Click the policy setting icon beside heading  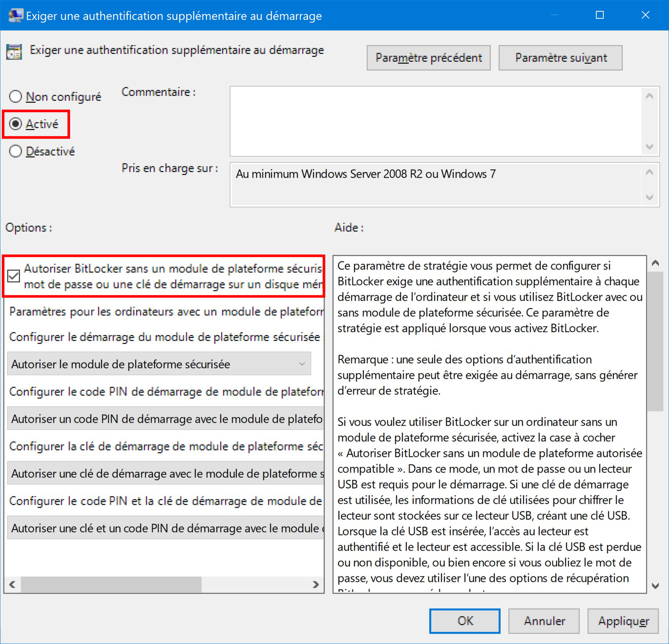click(x=14, y=52)
